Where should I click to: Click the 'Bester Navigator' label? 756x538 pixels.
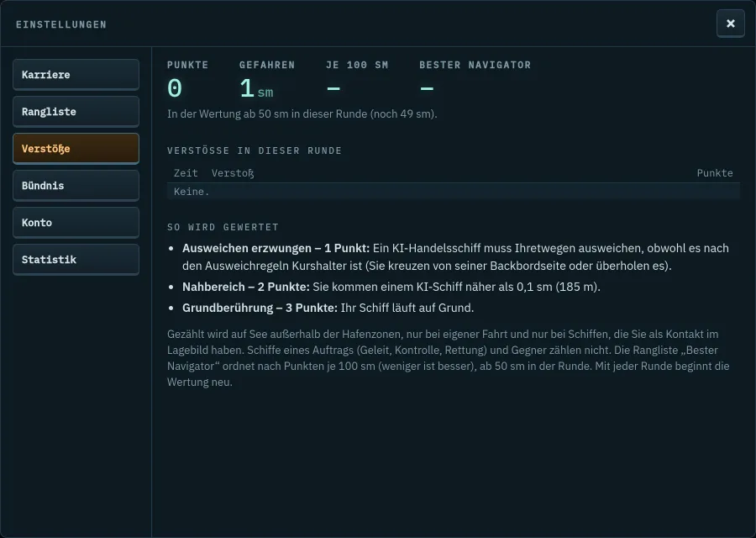(475, 65)
